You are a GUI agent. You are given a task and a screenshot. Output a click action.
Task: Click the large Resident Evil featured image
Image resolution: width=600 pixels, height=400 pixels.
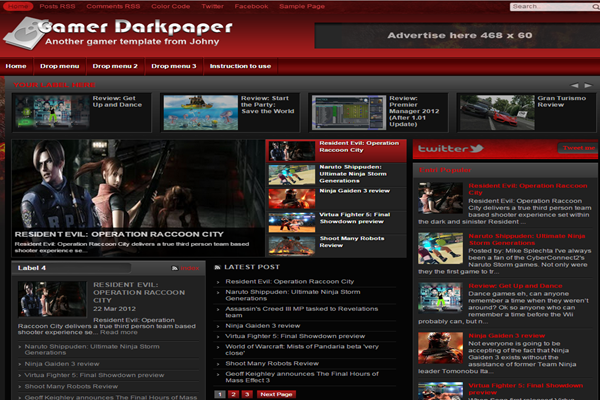click(x=138, y=198)
